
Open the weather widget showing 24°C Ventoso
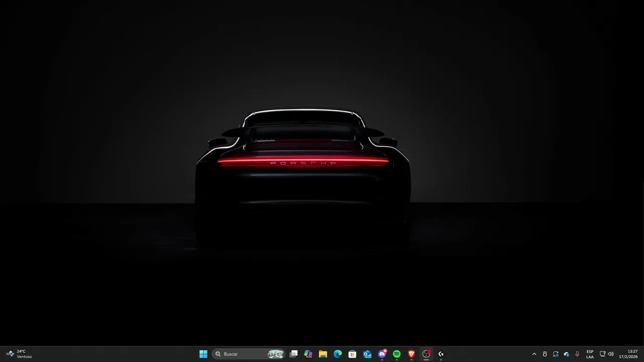coord(19,354)
